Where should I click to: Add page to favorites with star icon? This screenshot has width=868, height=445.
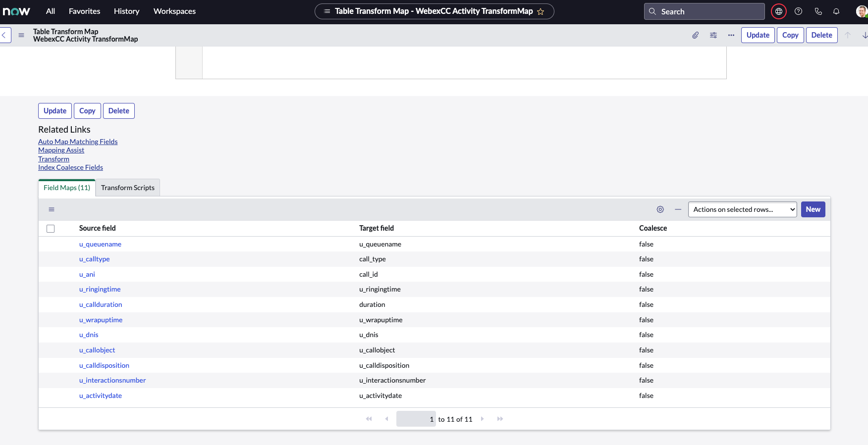click(541, 11)
